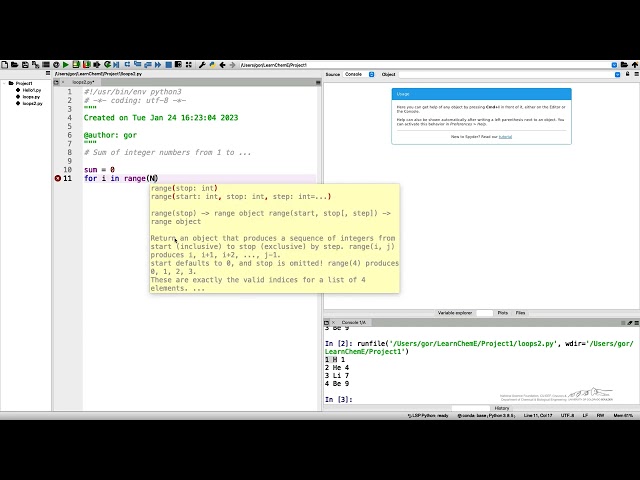Open the editor pane options menu icon

(318, 82)
